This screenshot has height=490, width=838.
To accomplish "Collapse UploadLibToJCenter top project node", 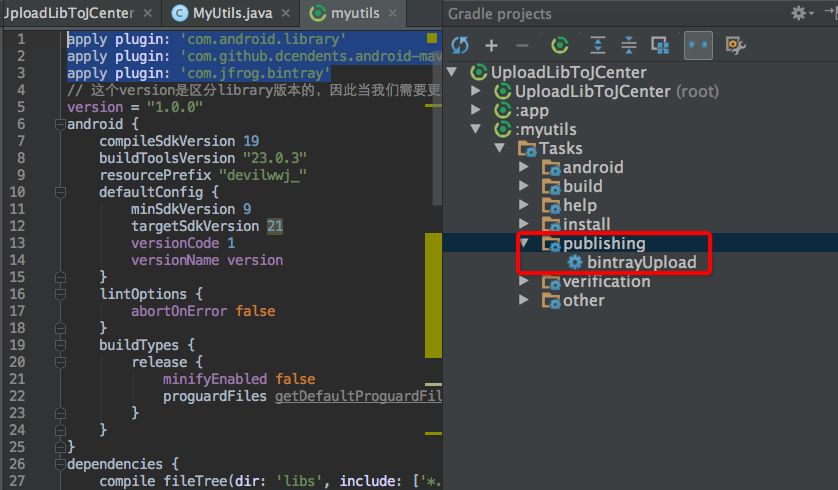I will pos(452,72).
